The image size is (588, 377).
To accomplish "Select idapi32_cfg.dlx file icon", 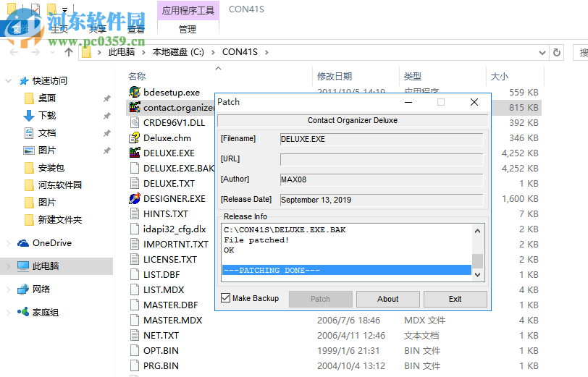I will [x=135, y=229].
